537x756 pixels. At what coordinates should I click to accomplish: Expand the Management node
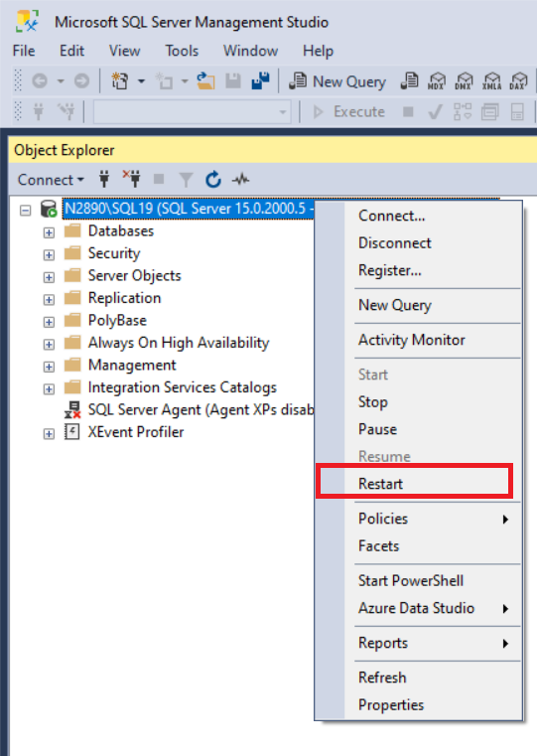49,367
